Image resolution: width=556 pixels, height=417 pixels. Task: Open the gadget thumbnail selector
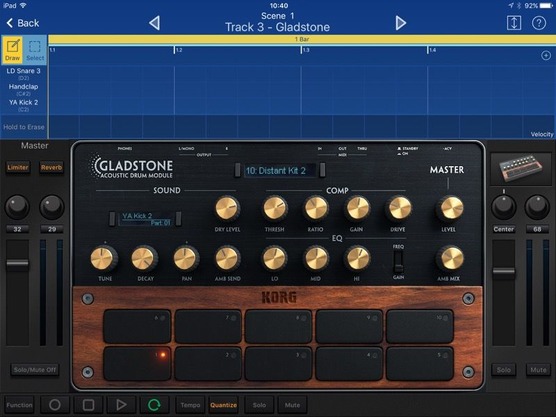(x=521, y=169)
